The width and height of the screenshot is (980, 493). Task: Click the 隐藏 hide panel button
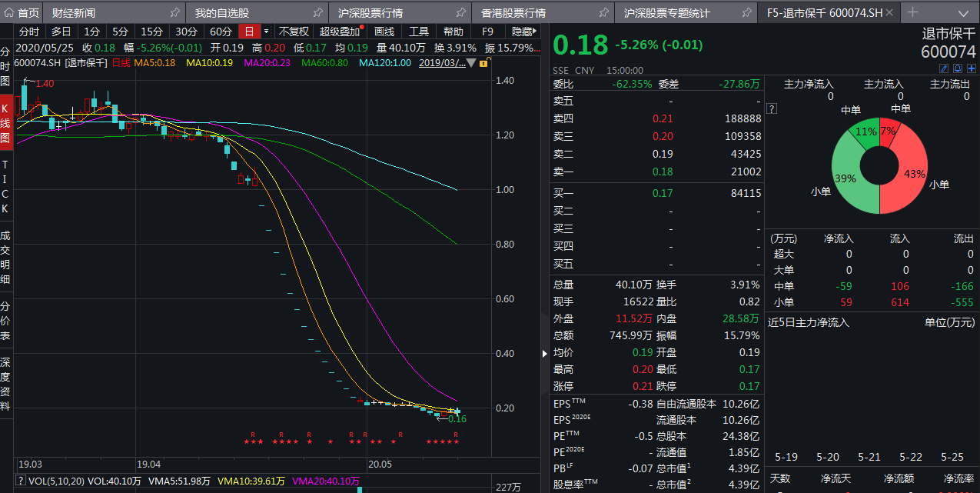click(x=523, y=32)
